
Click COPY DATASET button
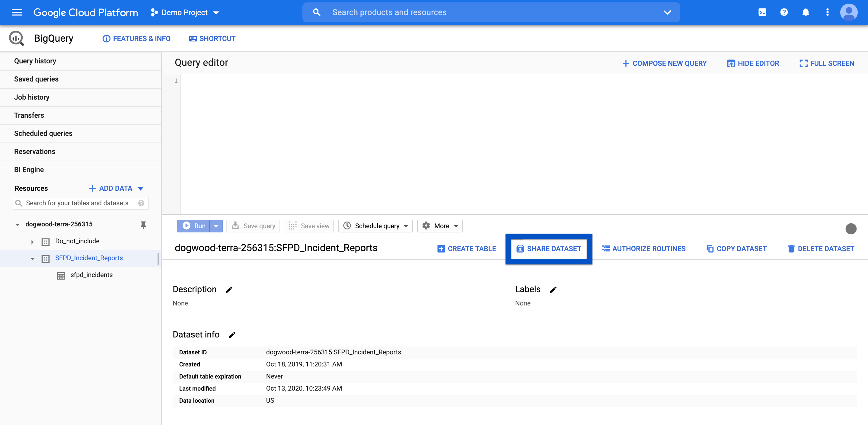pyautogui.click(x=736, y=249)
